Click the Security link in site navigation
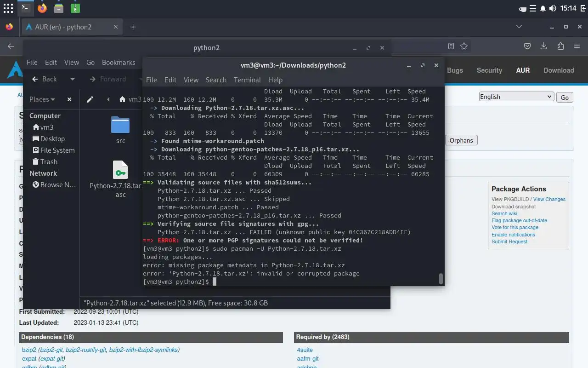 489,70
